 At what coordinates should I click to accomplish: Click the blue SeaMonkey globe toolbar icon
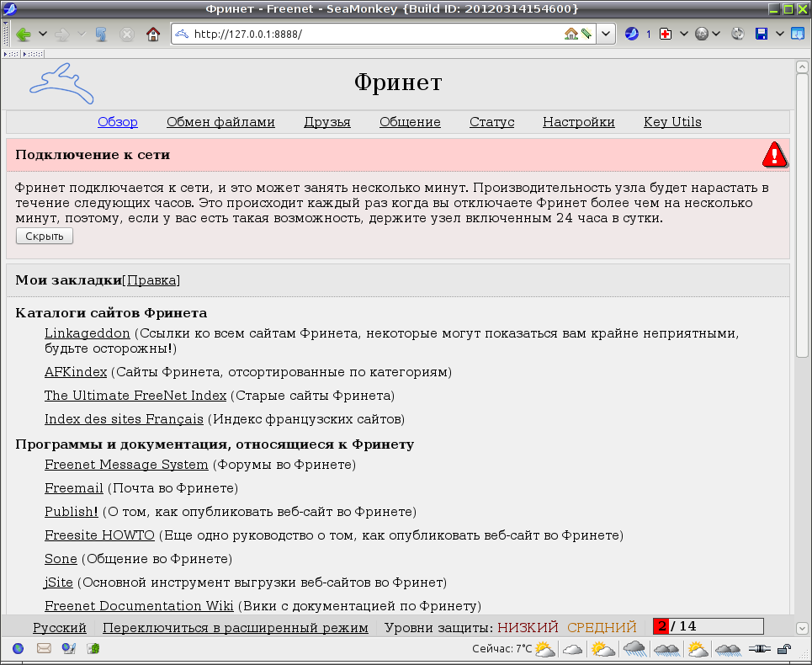[631, 35]
